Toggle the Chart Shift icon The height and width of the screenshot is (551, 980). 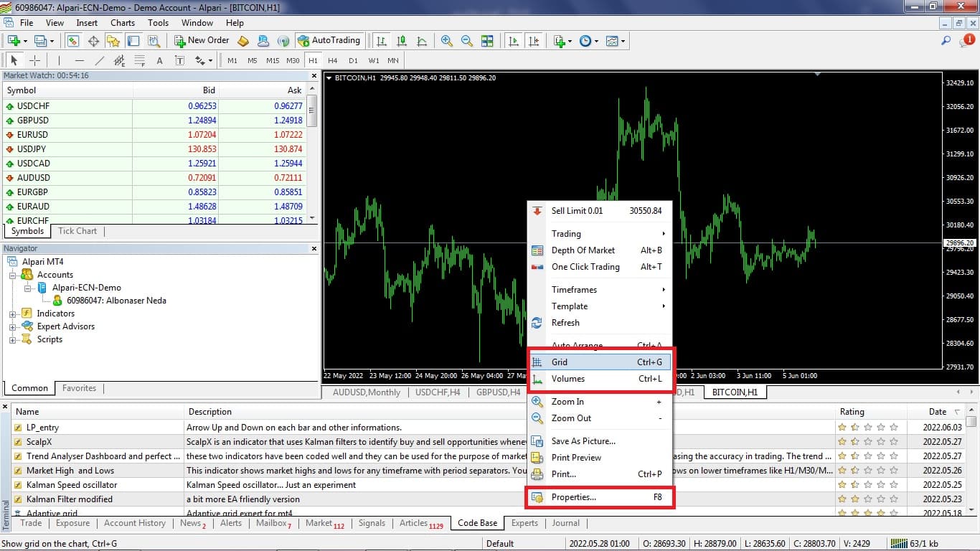tap(534, 41)
